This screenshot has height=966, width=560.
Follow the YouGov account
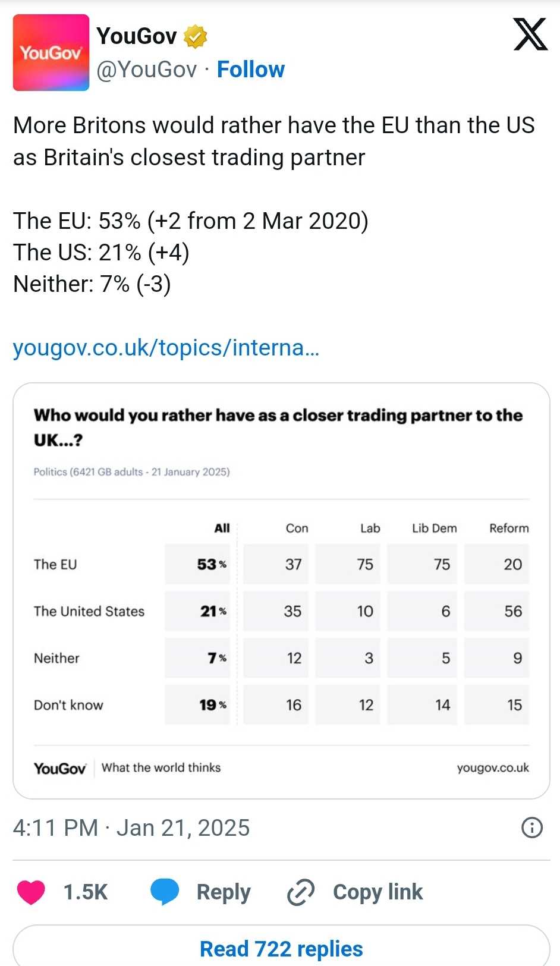click(x=250, y=70)
